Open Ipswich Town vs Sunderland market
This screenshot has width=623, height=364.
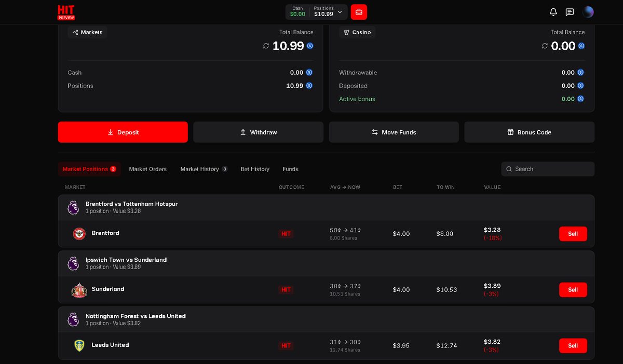[326, 263]
